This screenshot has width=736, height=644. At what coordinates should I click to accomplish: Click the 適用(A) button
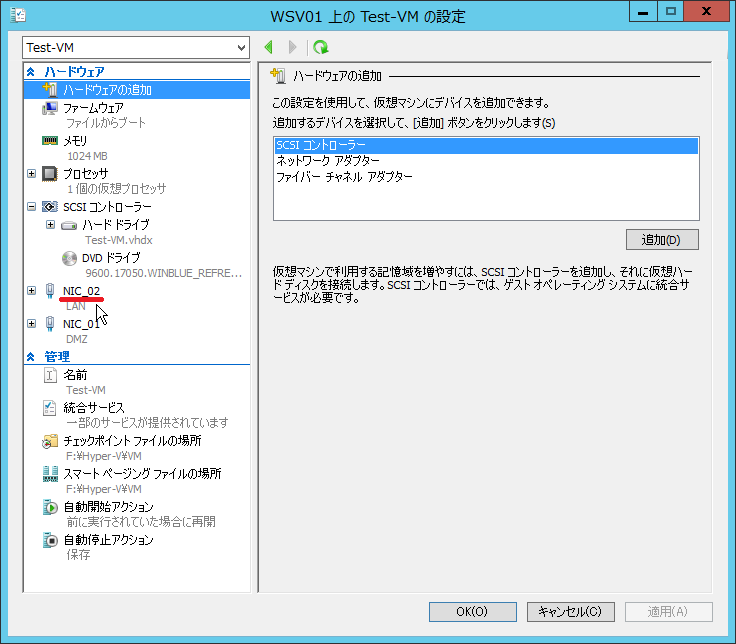(x=668, y=612)
